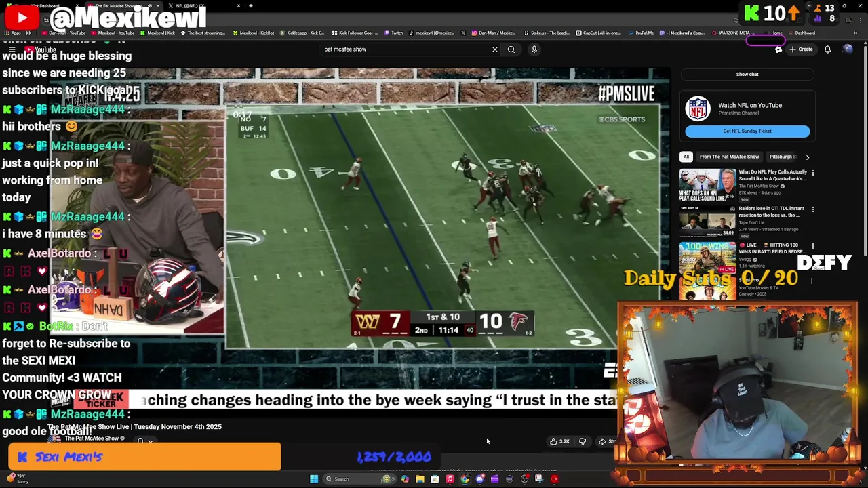
Task: Open Microsoft Store taskbar icon
Action: 435,479
